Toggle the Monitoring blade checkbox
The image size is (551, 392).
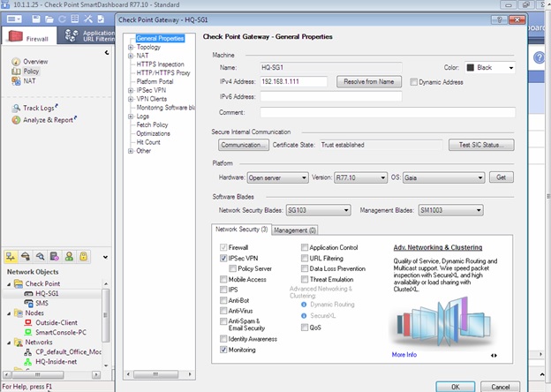pyautogui.click(x=223, y=350)
